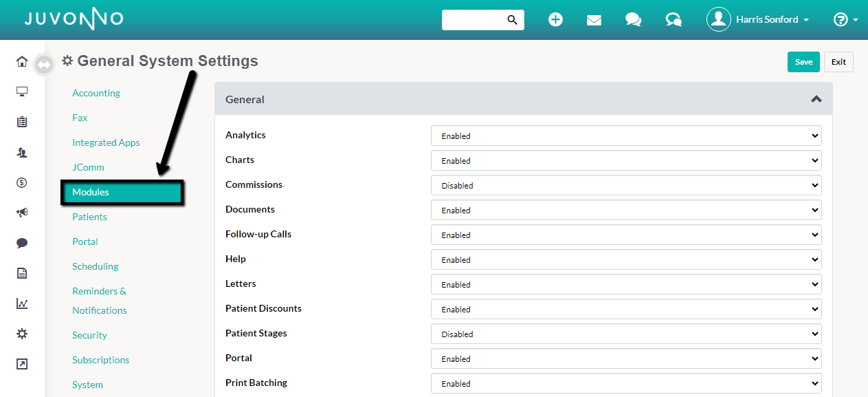Open the Commissions dropdown
The width and height of the screenshot is (868, 397).
click(x=626, y=185)
